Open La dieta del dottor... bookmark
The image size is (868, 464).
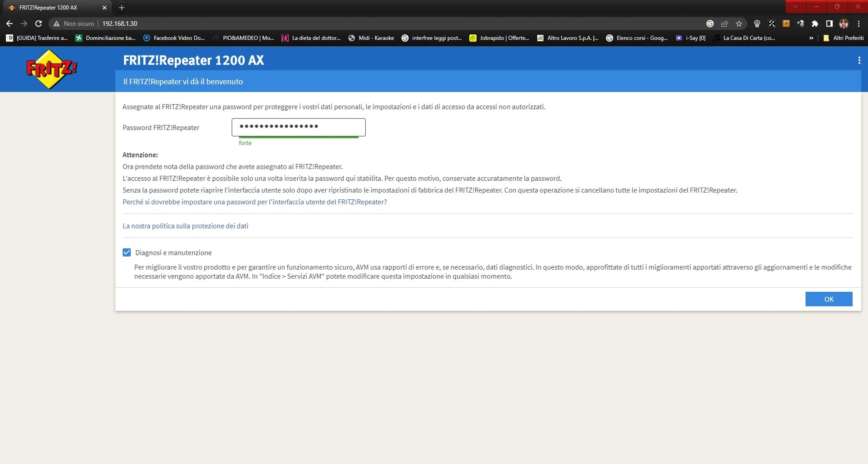(x=311, y=38)
